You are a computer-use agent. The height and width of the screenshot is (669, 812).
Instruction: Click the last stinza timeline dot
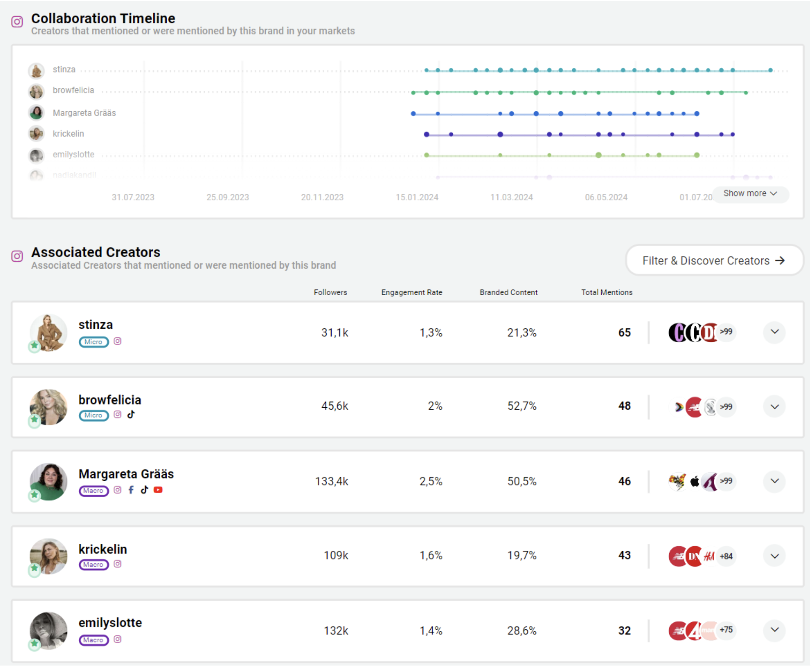[x=770, y=70]
